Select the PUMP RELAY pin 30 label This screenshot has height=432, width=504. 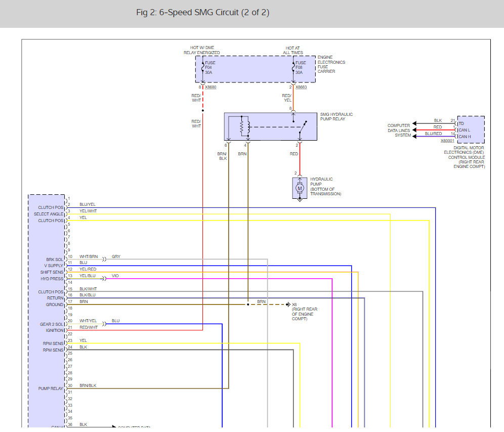tap(51, 388)
